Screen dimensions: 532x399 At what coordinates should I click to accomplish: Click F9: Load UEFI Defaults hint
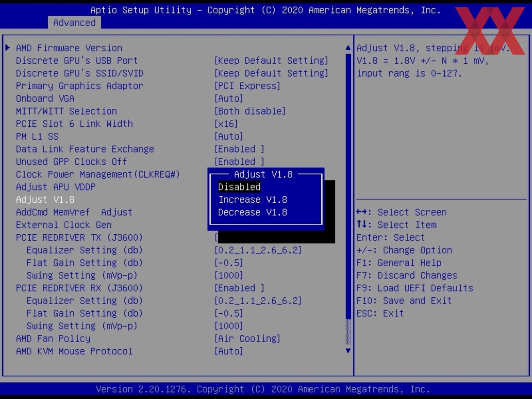[415, 288]
